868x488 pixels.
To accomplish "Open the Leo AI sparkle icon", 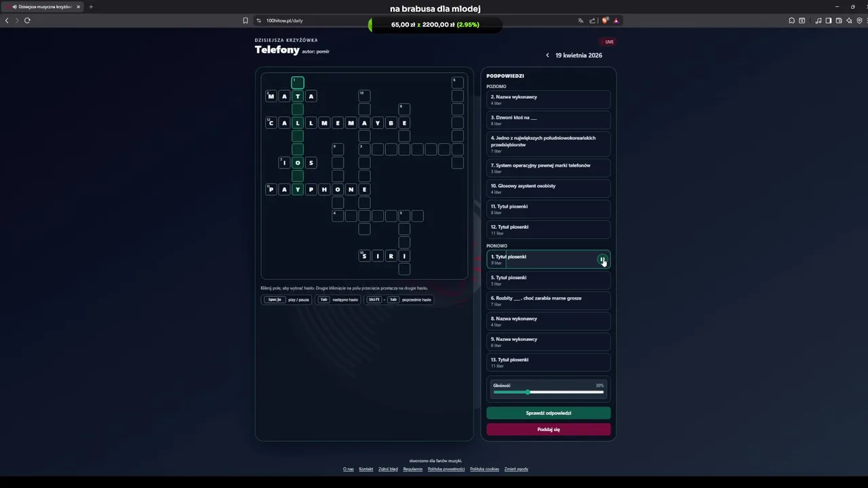I will point(849,20).
